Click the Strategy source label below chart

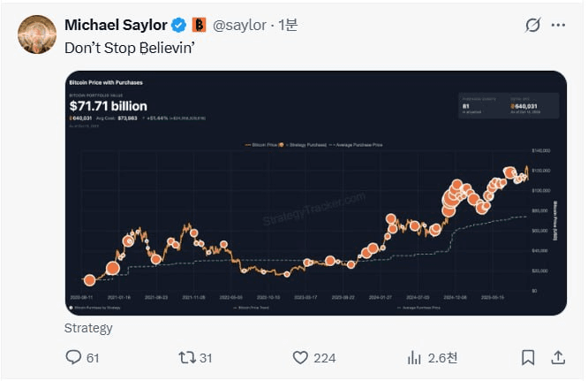coord(88,328)
